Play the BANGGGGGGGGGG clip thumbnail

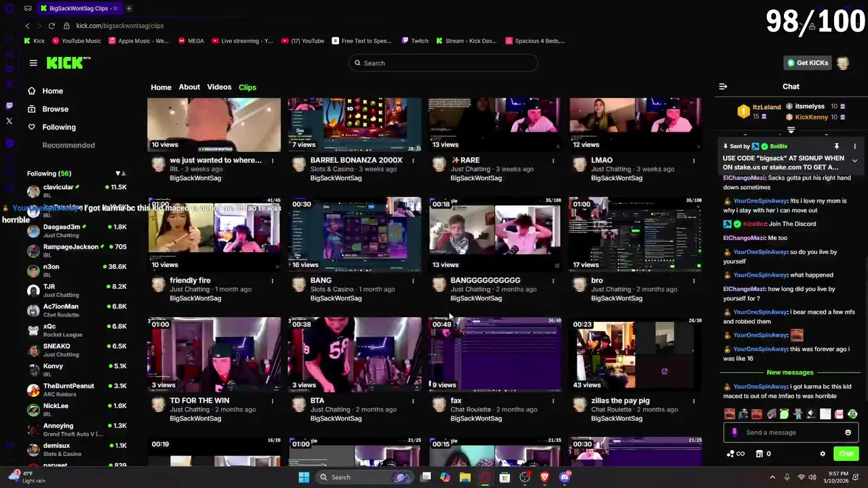[495, 235]
